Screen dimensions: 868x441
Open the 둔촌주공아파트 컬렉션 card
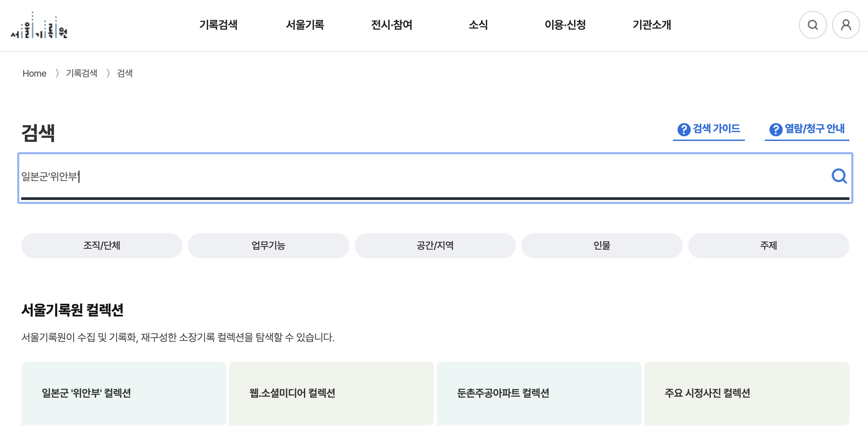pos(539,393)
